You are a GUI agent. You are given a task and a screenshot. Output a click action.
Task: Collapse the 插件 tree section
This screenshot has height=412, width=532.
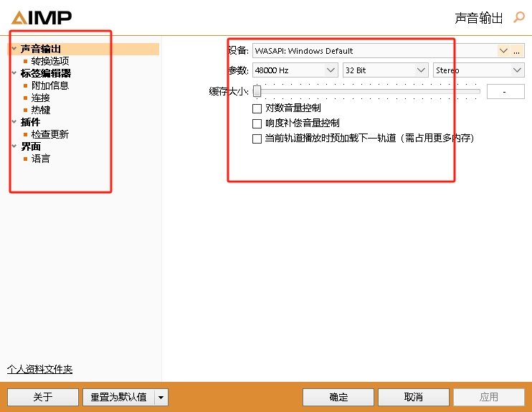(x=14, y=121)
